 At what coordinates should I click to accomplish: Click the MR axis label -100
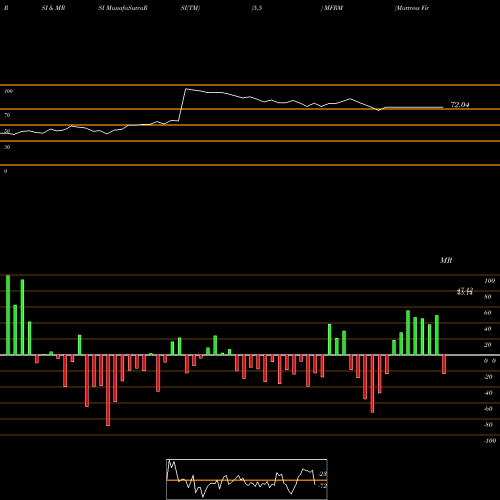point(490,441)
